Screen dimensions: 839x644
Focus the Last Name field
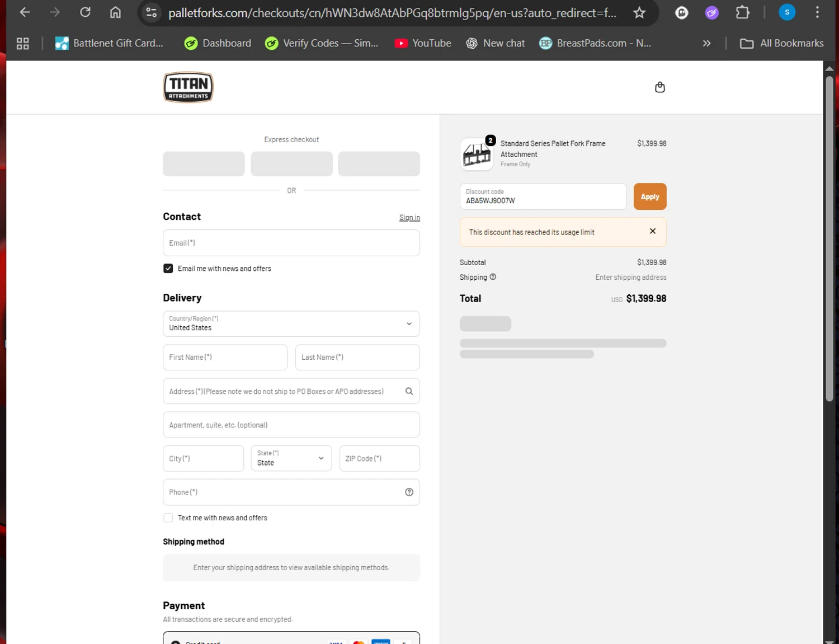(357, 357)
